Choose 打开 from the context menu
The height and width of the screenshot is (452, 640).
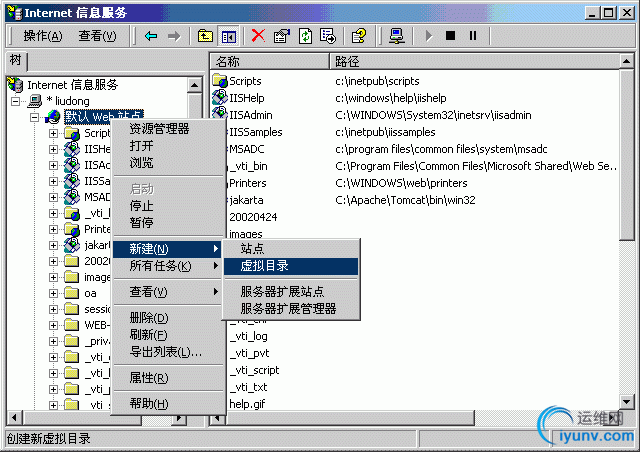click(x=169, y=146)
